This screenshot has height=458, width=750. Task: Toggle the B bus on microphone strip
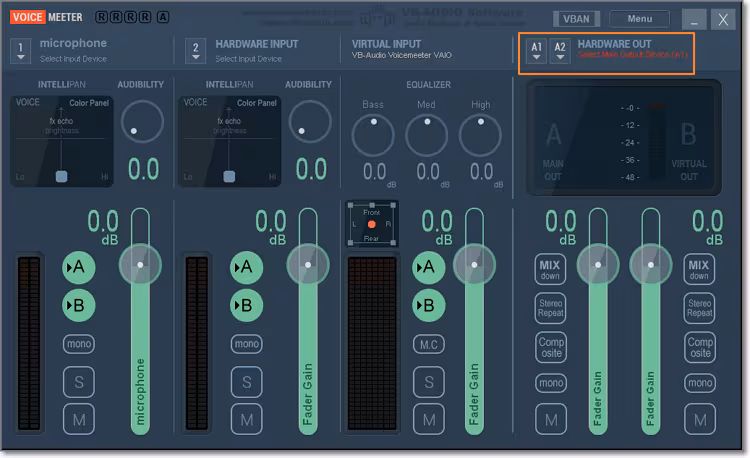click(78, 305)
